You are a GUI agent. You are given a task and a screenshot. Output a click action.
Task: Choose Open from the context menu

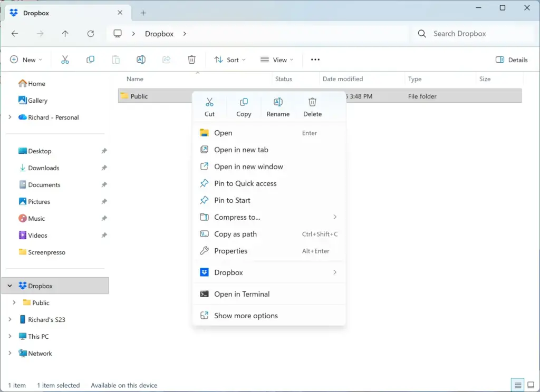pyautogui.click(x=269, y=133)
